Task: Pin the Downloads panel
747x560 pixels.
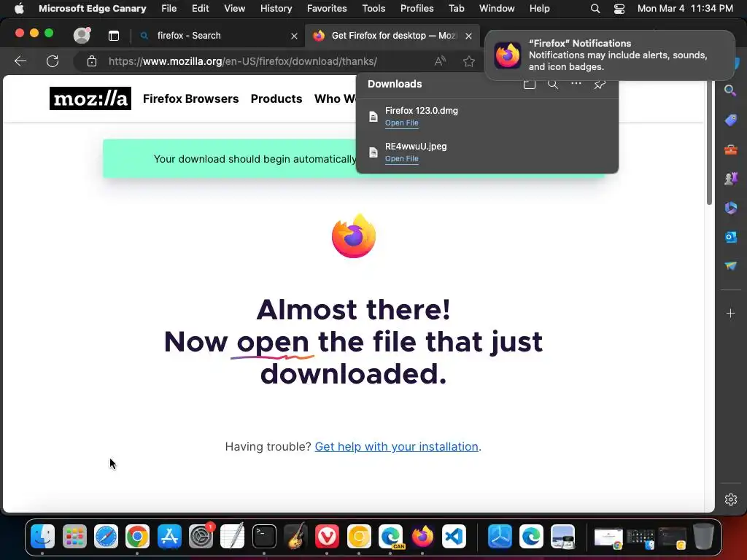Action: (x=600, y=85)
